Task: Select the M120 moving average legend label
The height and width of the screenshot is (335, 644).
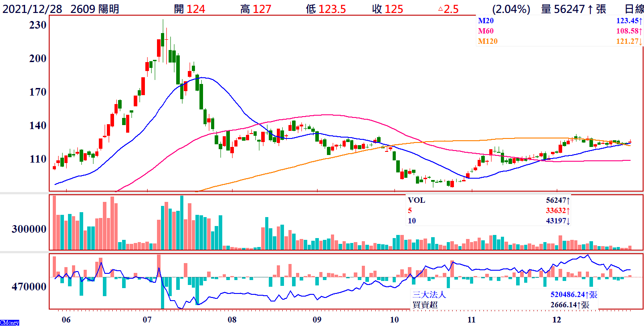Action: tap(487, 41)
